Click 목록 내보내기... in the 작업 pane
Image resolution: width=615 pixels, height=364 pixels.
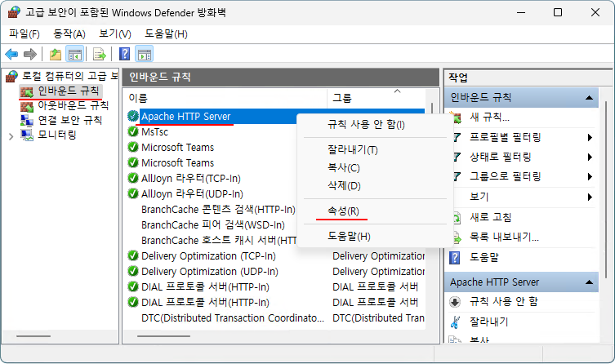point(504,237)
